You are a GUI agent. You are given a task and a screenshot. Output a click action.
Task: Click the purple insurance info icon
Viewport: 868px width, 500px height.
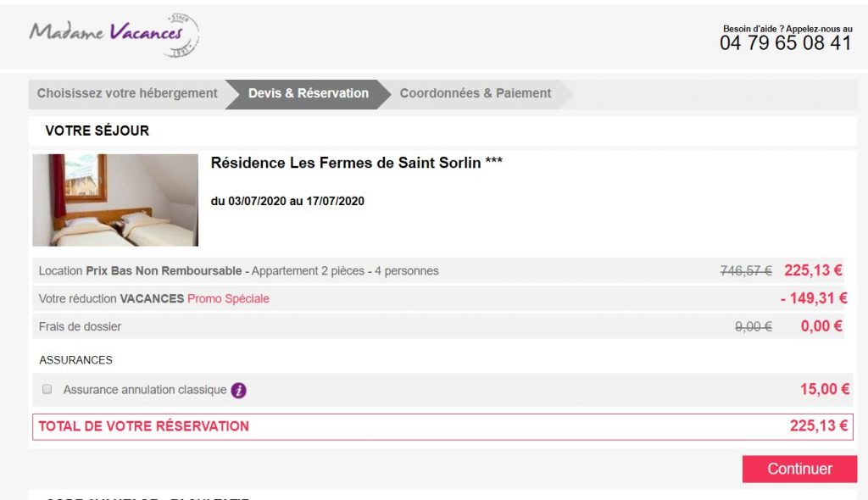point(239,391)
